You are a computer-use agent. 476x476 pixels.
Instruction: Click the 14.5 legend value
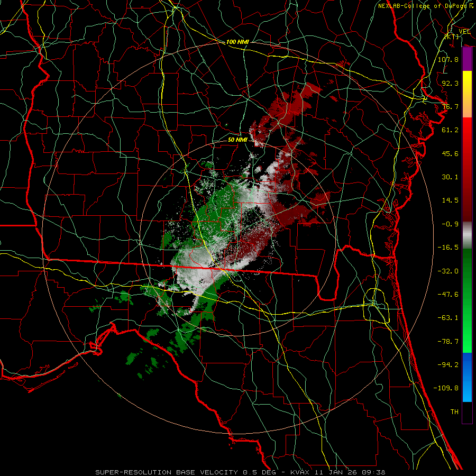pyautogui.click(x=450, y=200)
